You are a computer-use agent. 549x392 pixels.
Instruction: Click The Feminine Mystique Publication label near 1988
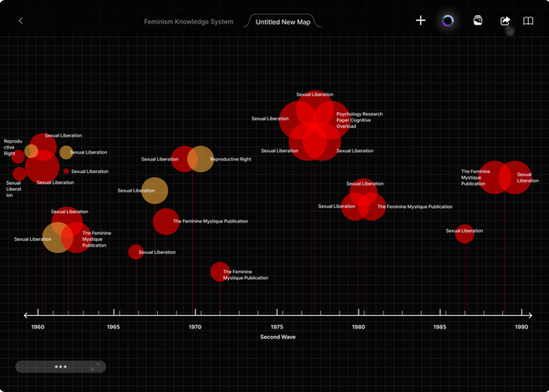[475, 177]
